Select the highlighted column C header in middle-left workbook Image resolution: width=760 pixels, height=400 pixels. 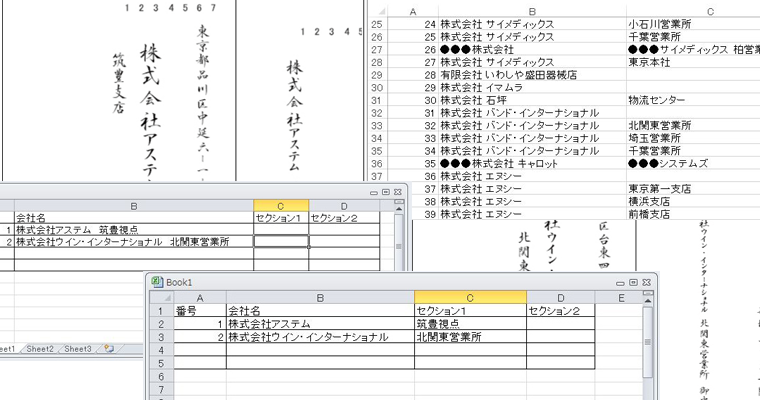281,206
